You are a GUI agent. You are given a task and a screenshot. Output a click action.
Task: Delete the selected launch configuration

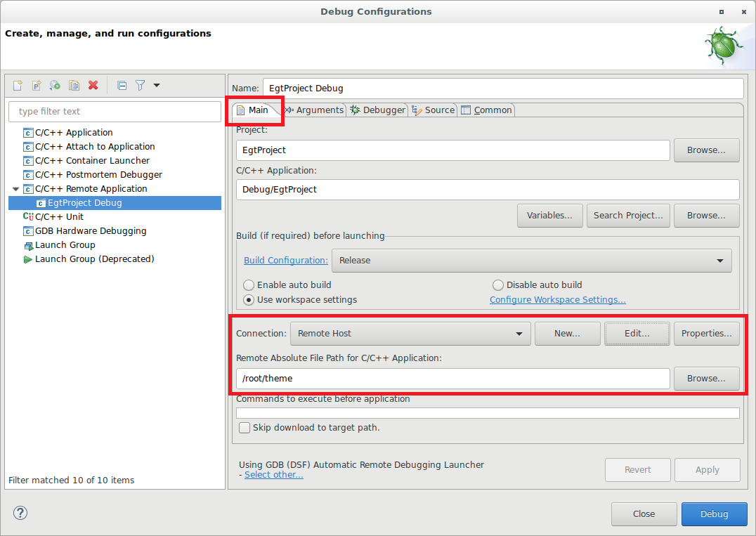(x=93, y=85)
